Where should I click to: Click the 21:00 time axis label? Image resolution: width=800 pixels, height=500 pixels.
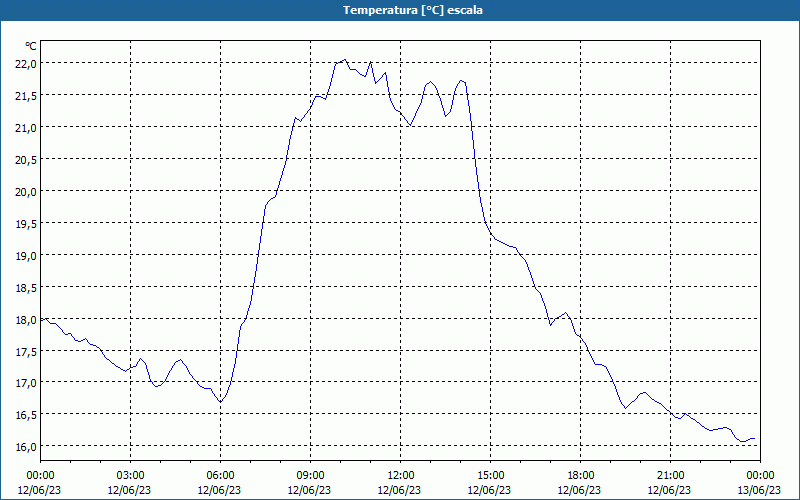[x=670, y=476]
